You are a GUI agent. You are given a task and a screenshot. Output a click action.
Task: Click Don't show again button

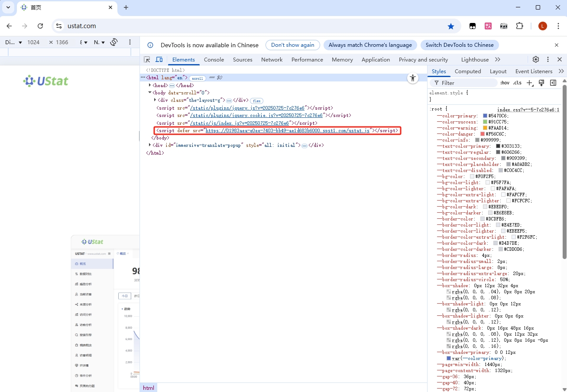293,45
